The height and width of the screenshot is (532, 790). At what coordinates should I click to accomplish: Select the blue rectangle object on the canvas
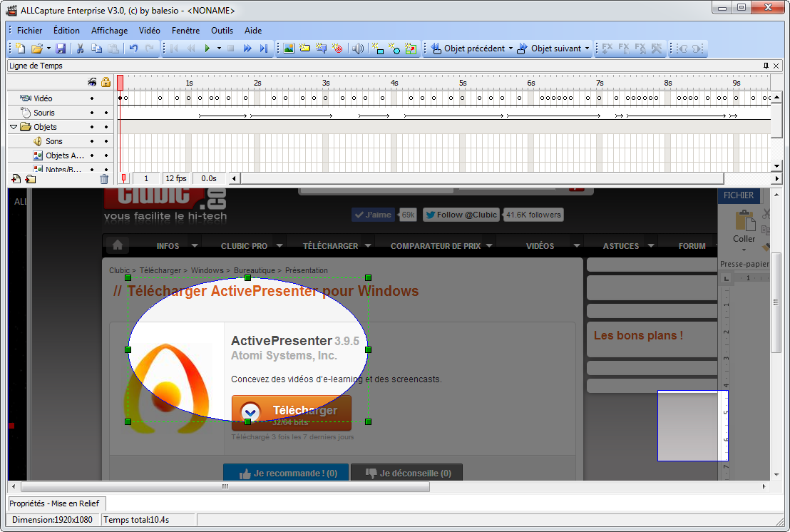693,426
